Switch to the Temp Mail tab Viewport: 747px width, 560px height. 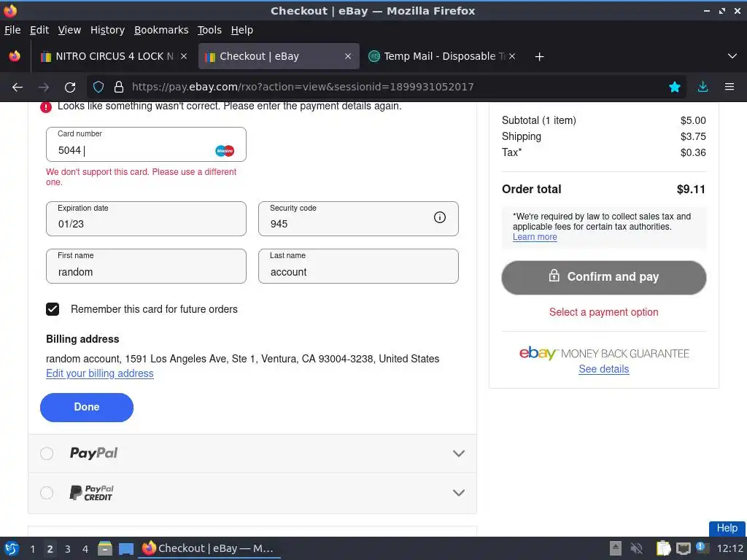[x=441, y=56]
